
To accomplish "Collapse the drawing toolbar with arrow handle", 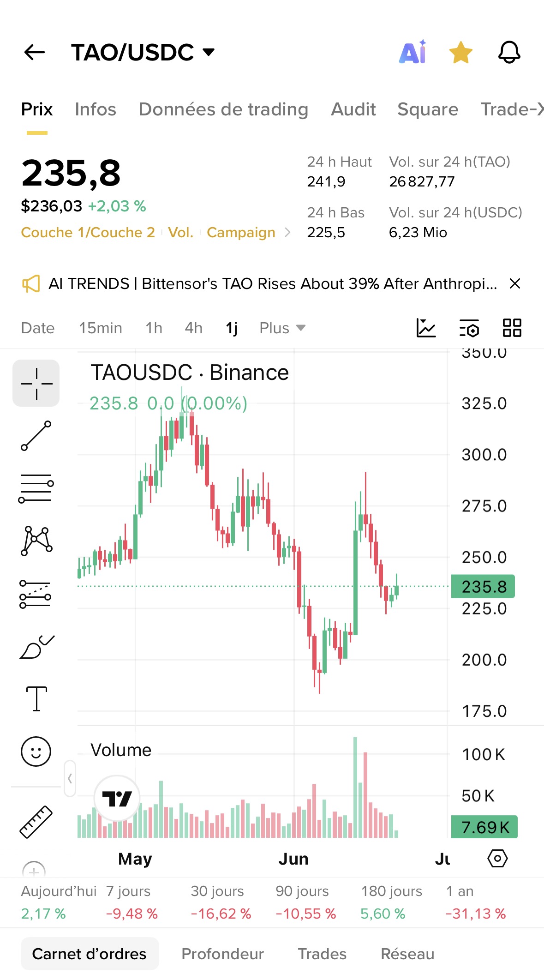I will (x=70, y=779).
